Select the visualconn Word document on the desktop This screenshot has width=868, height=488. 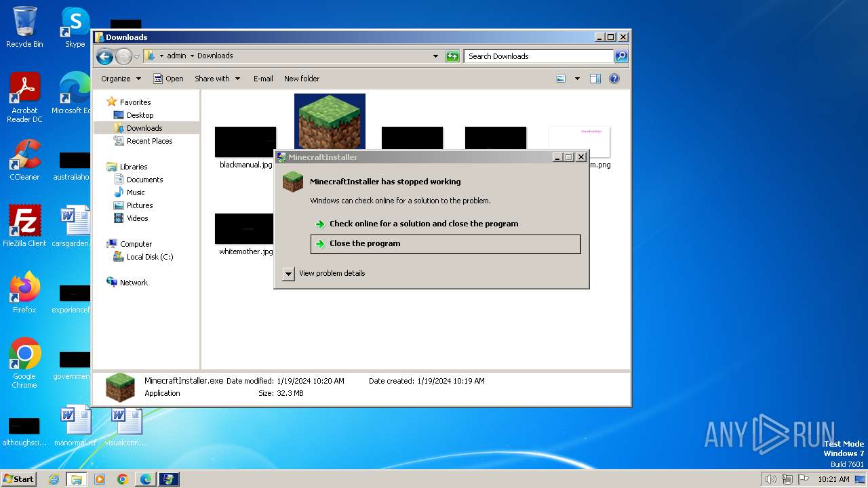point(126,426)
